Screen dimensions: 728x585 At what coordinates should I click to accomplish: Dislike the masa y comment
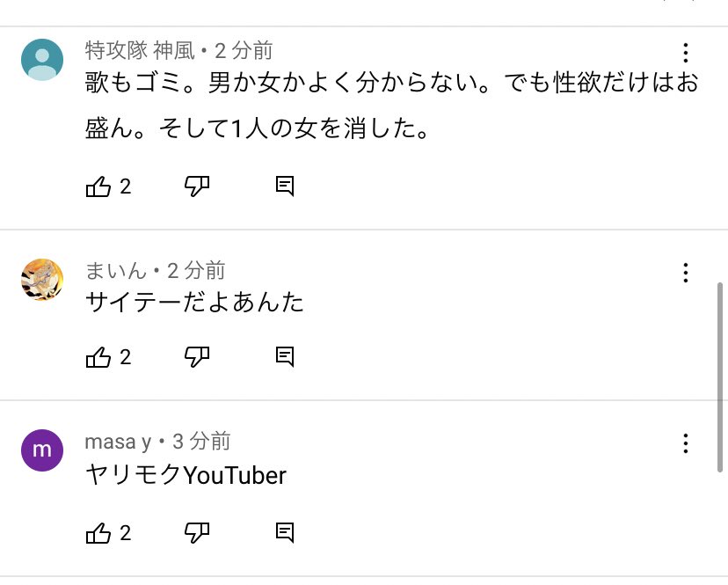pos(197,532)
